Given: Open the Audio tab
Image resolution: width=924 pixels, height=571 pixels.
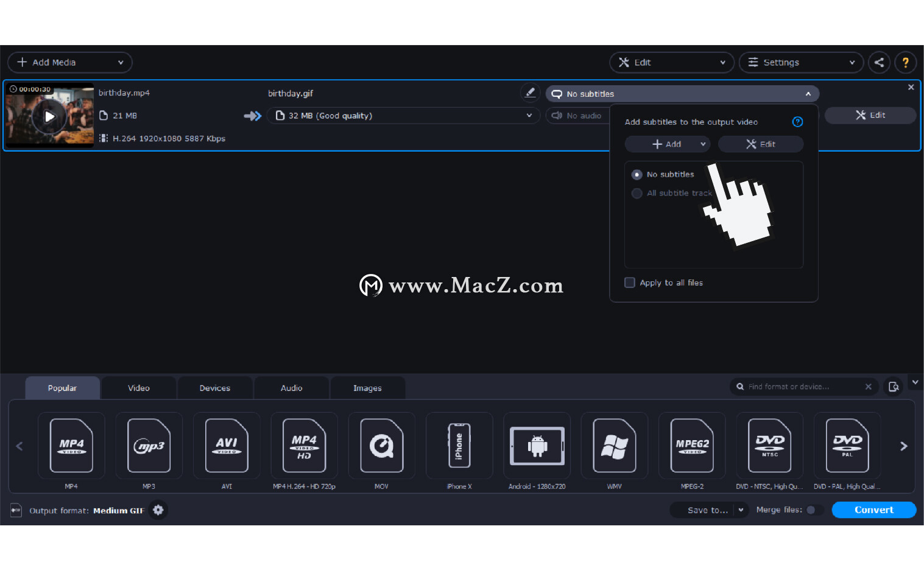Looking at the screenshot, I should [291, 388].
